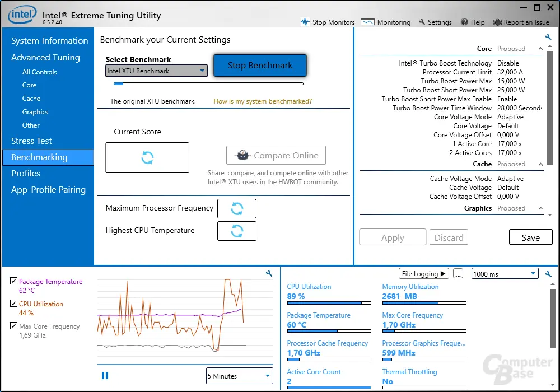Pause the monitoring graph
The width and height of the screenshot is (560, 392).
pos(105,375)
